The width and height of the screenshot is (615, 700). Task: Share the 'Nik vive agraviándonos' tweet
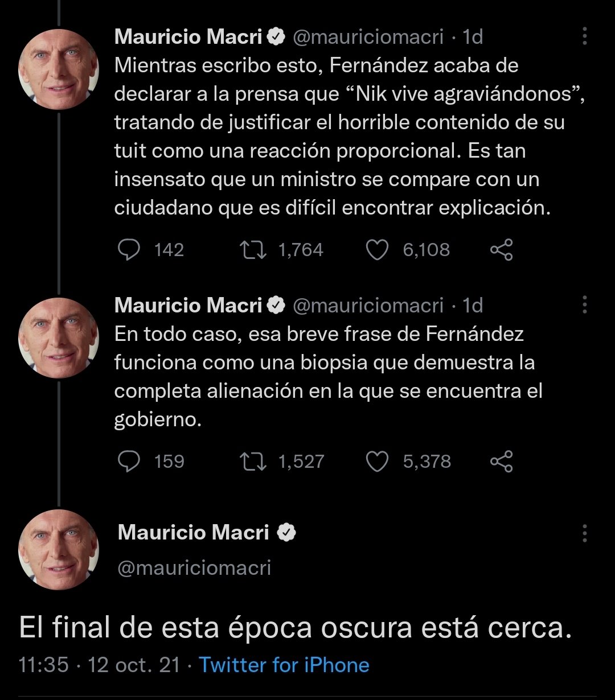(x=501, y=250)
